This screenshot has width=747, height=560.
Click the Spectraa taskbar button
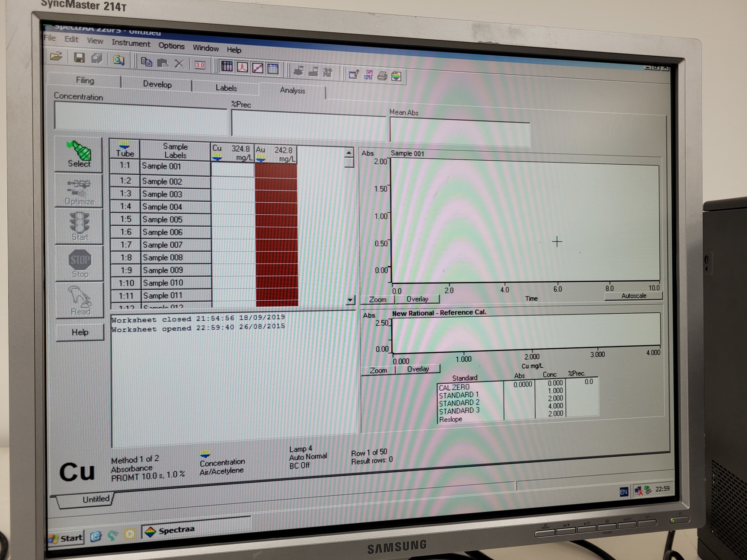coord(175,531)
